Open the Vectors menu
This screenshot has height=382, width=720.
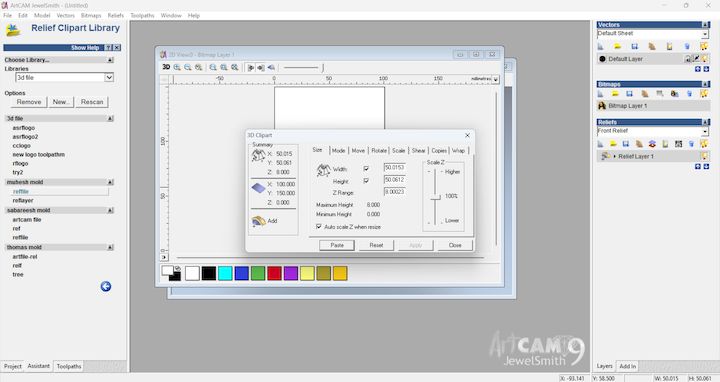66,16
